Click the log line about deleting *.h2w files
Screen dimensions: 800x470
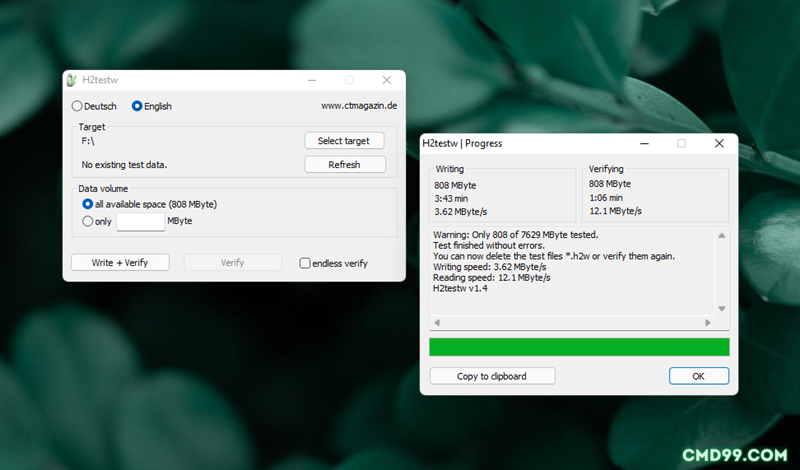(554, 256)
